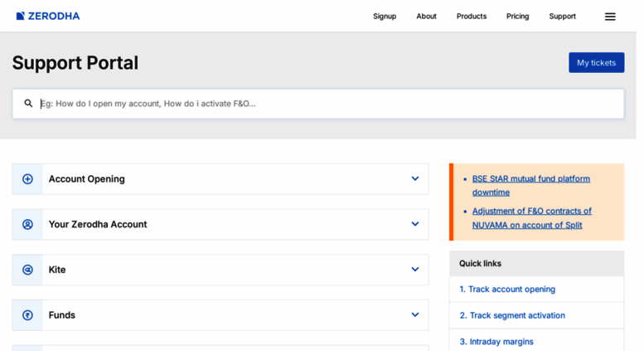
Task: Expand the Your Zerodha Account chevron
Action: coord(415,224)
